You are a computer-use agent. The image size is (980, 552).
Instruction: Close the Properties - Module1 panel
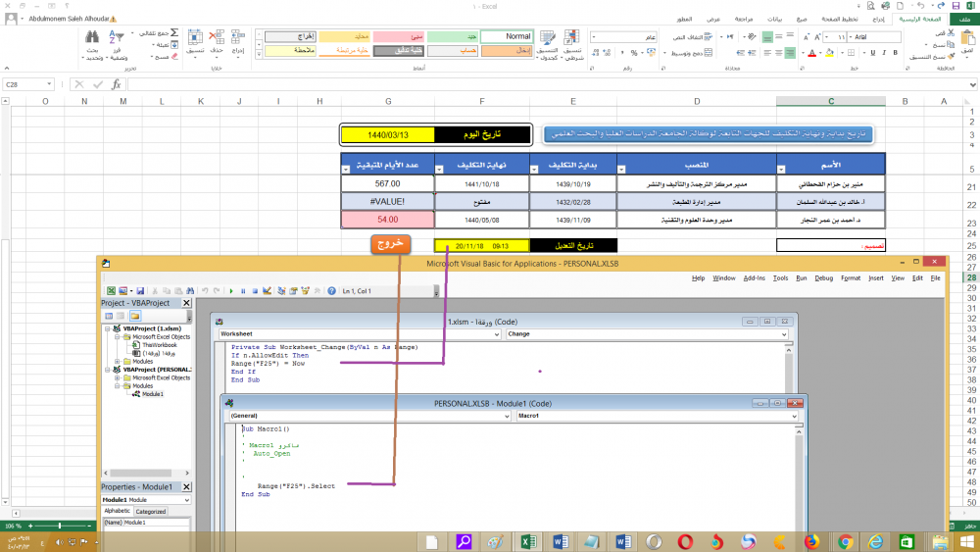[186, 487]
